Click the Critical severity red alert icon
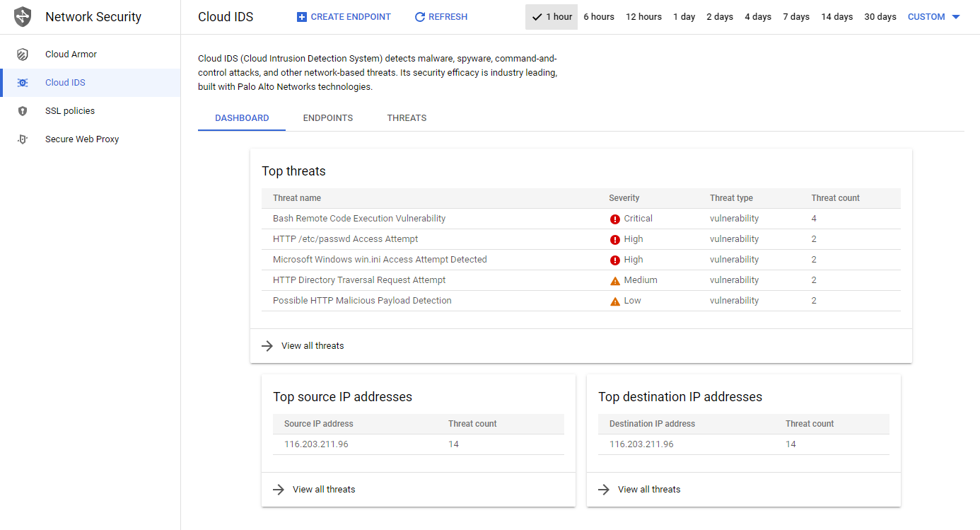The height and width of the screenshot is (530, 980). pyautogui.click(x=615, y=219)
